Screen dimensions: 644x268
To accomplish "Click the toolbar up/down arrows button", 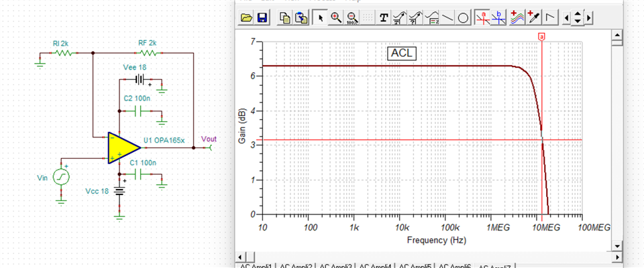I will 578,18.
